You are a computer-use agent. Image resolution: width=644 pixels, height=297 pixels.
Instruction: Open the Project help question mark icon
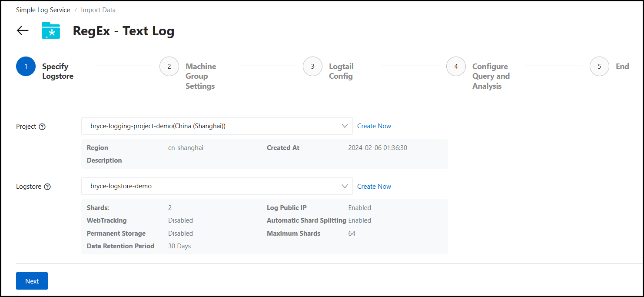(x=42, y=127)
